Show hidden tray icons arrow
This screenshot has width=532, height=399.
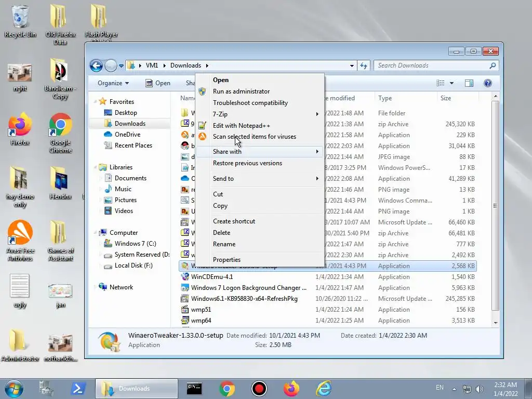(454, 389)
